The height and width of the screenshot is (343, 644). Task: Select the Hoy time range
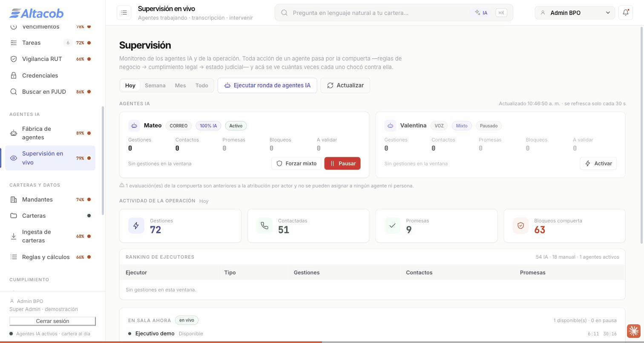[130, 85]
